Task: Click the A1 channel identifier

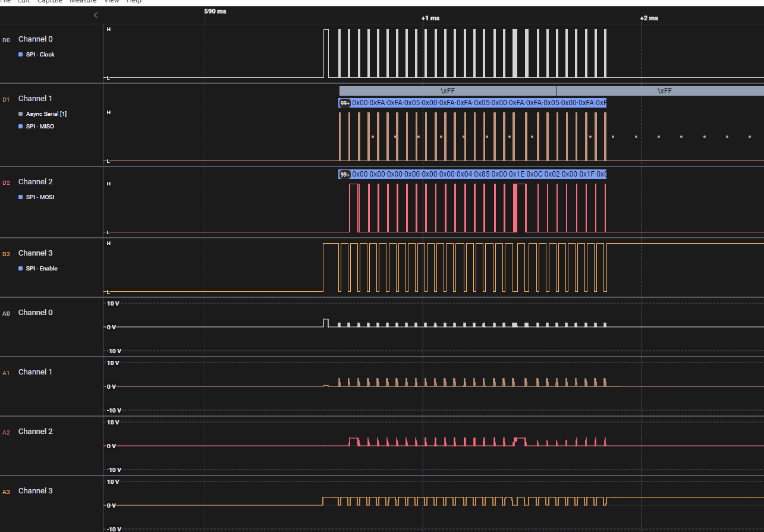Action: tap(6, 373)
